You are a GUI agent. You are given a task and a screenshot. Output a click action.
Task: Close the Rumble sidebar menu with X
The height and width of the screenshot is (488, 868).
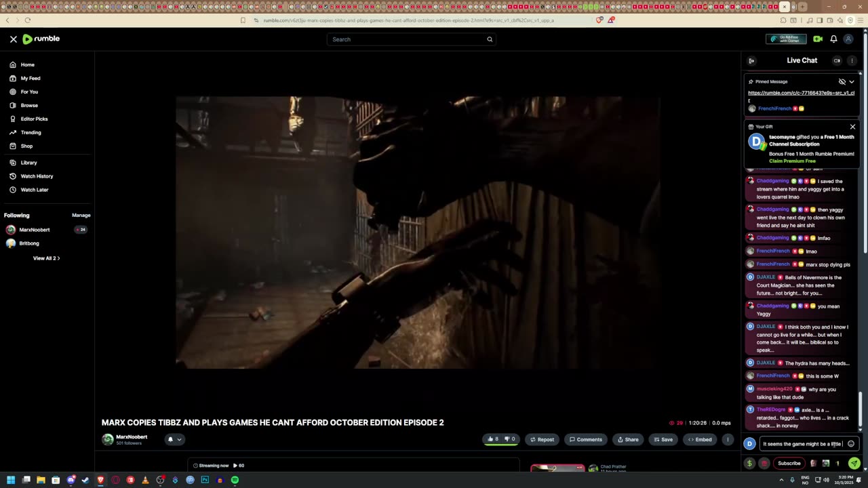(x=13, y=39)
